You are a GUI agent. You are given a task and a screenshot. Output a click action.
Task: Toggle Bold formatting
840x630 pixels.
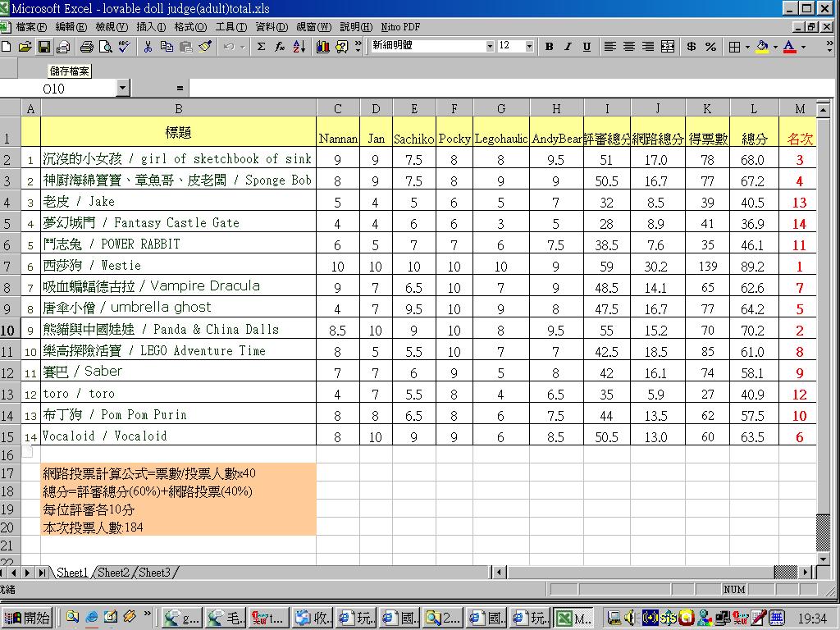pos(549,47)
